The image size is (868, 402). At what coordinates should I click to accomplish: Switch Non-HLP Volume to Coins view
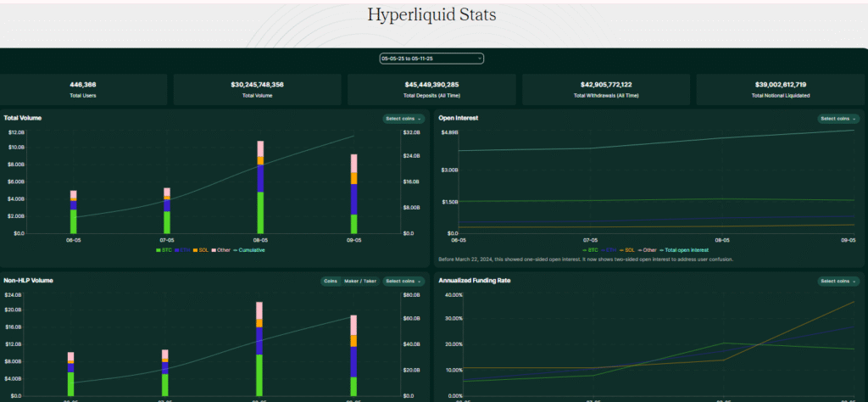pyautogui.click(x=331, y=282)
